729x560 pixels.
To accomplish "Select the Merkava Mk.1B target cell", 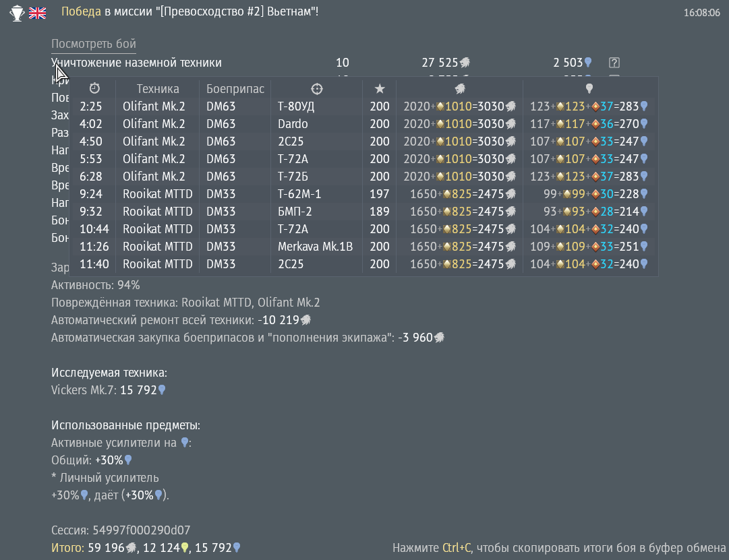I will 315,247.
